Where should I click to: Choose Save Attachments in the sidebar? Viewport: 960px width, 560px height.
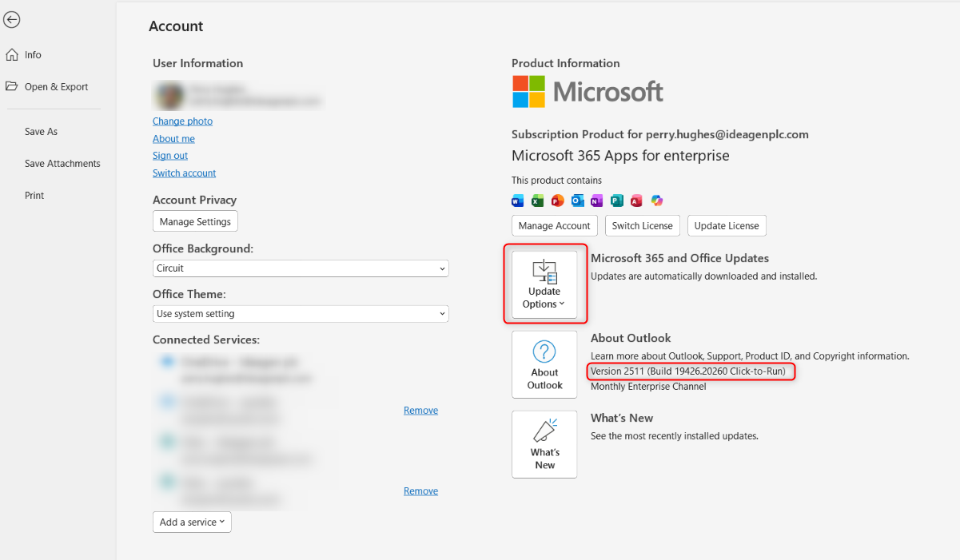pos(62,164)
